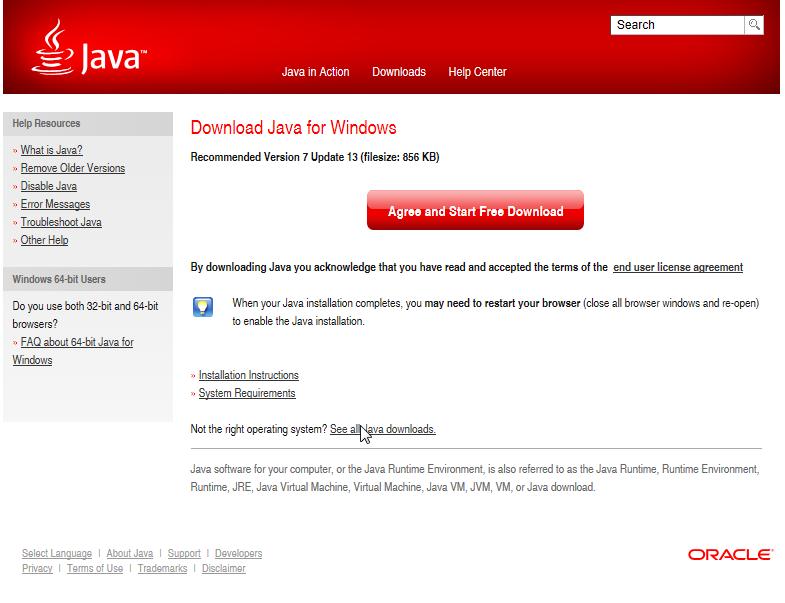785x603 pixels.
Task: Open the Disable Java link
Action: pyautogui.click(x=49, y=186)
